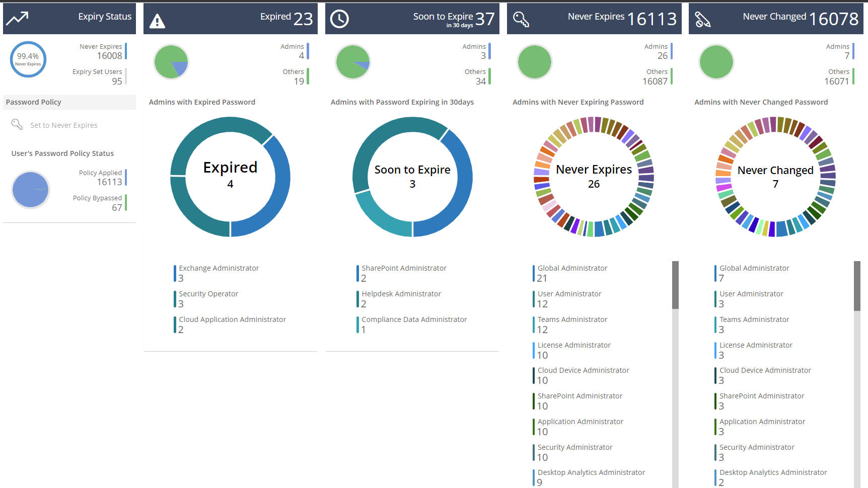Select the Set to Never Expires action
Viewport: 868px width, 488px height.
click(x=64, y=125)
